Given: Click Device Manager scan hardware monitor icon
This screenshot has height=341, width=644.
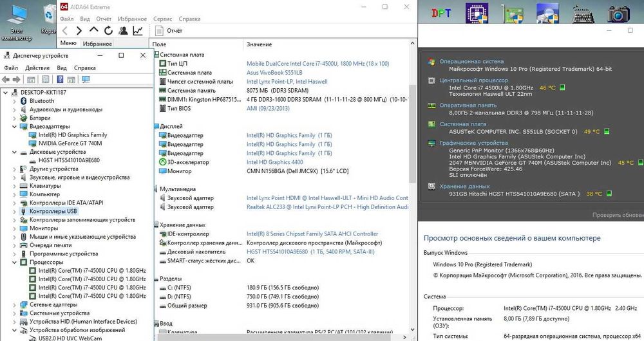Looking at the screenshot, I should pos(86,80).
